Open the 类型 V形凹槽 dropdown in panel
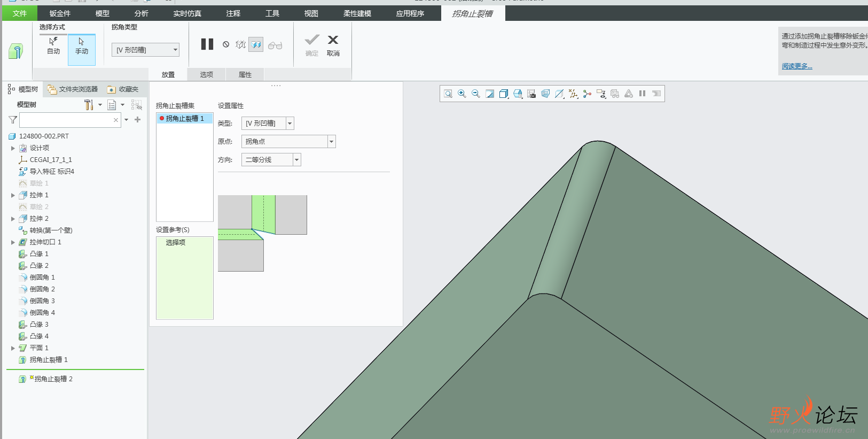Image resolution: width=868 pixels, height=439 pixels. (x=268, y=124)
